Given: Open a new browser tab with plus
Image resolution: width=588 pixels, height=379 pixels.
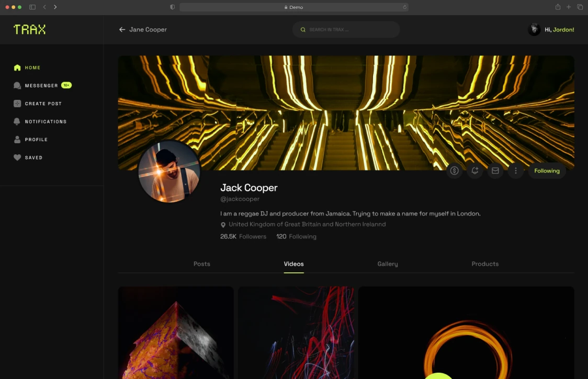Looking at the screenshot, I should [x=569, y=7].
